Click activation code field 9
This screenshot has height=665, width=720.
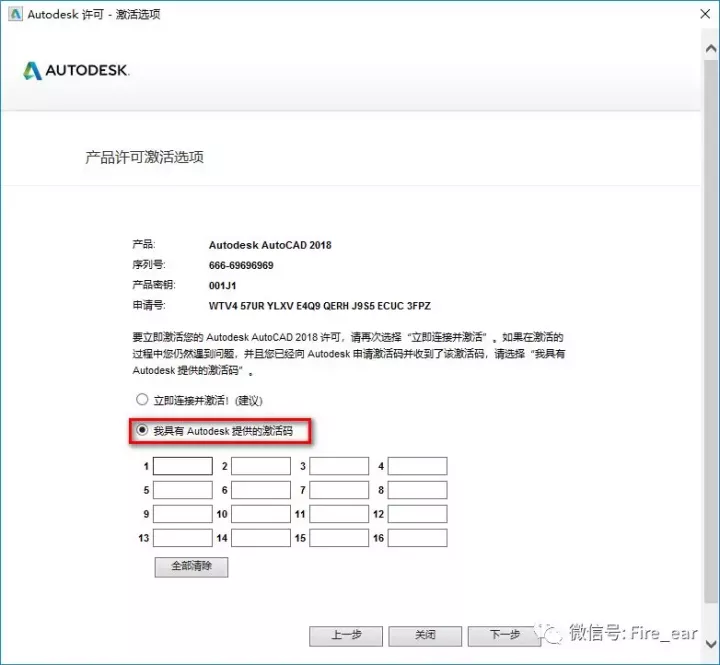point(182,514)
